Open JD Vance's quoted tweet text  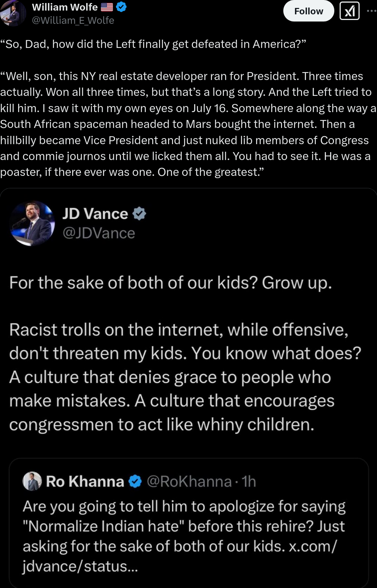coord(185,353)
